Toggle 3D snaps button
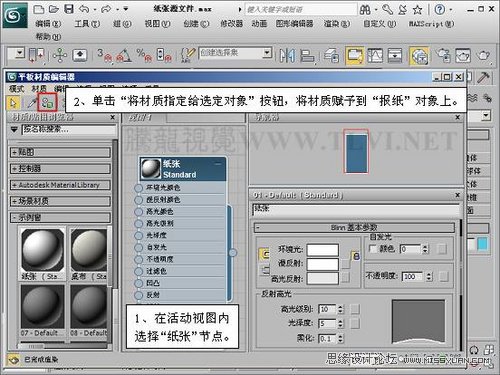The height and width of the screenshot is (375, 500). pos(104,55)
